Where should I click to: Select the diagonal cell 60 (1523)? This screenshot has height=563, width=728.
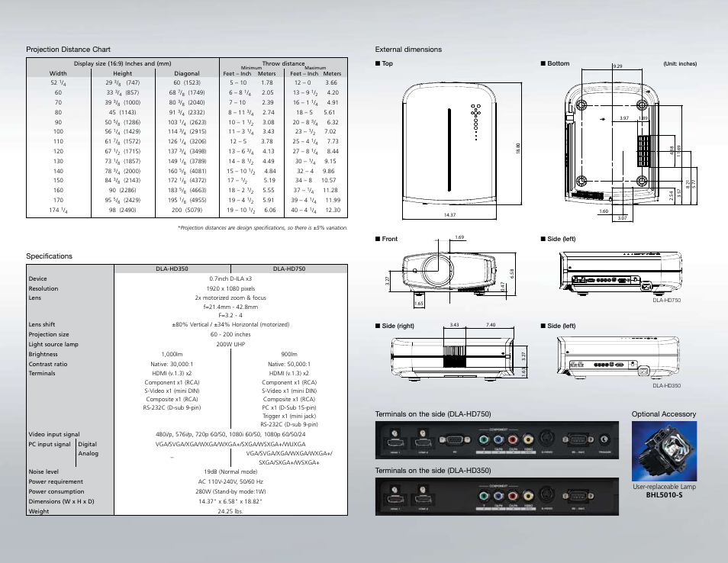(x=187, y=82)
